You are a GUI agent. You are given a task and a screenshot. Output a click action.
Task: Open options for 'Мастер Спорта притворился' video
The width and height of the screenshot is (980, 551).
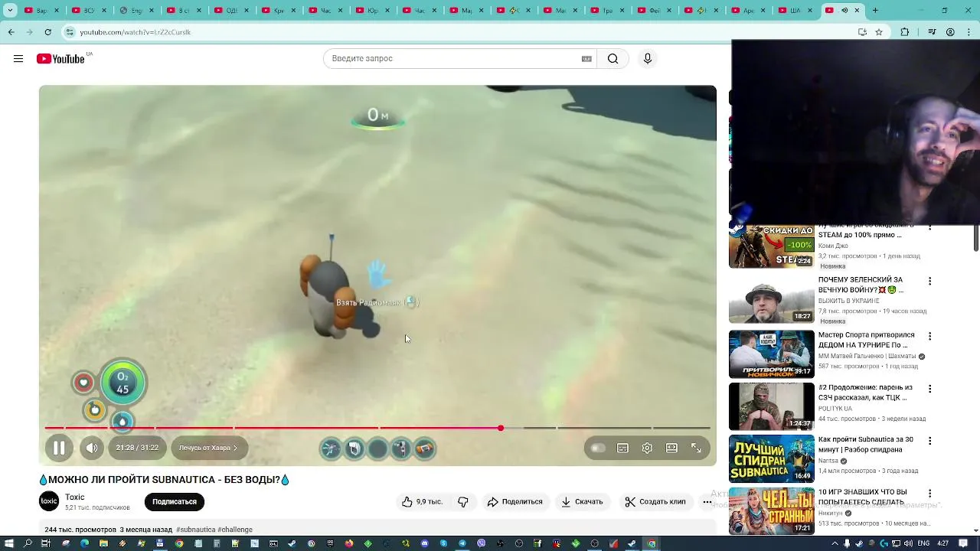(x=930, y=337)
